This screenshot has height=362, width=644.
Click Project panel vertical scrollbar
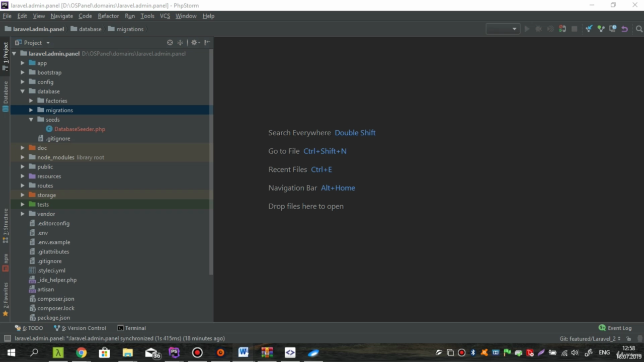(x=211, y=162)
